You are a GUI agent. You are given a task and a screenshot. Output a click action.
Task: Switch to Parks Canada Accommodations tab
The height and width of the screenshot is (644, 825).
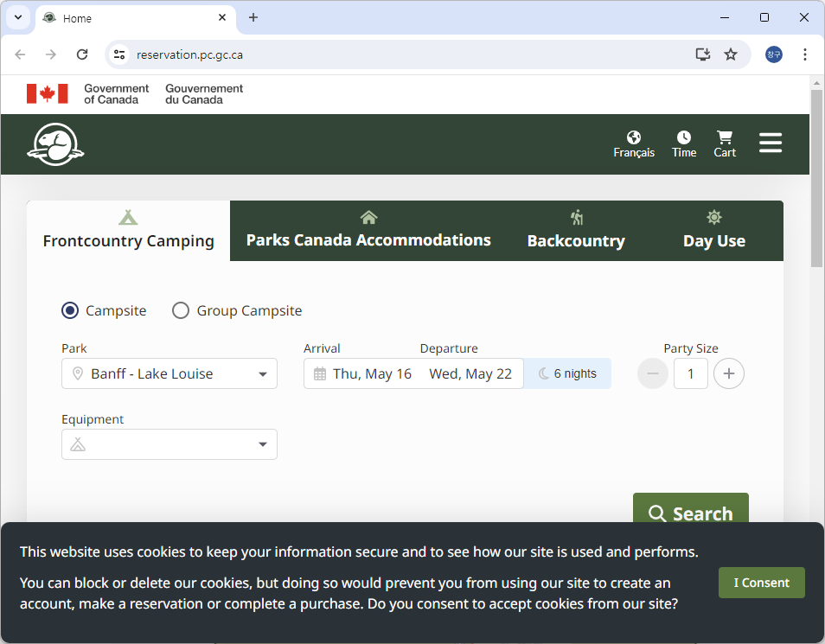coord(368,231)
